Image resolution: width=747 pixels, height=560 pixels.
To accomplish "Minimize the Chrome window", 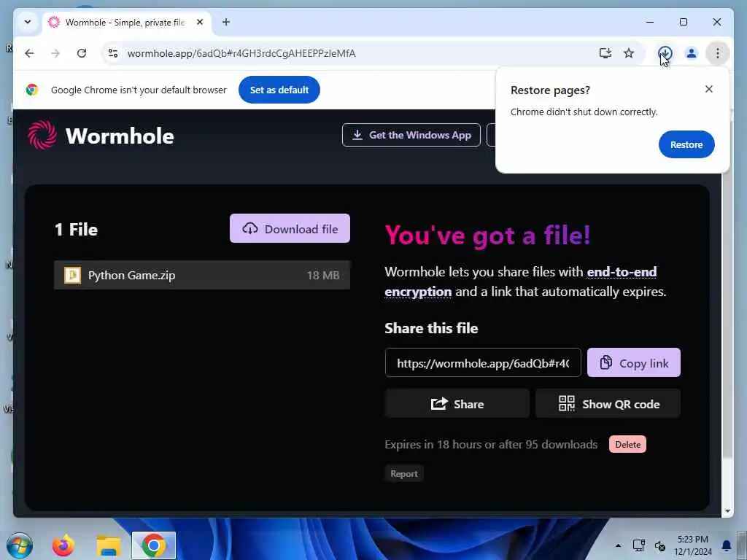I will pos(650,22).
